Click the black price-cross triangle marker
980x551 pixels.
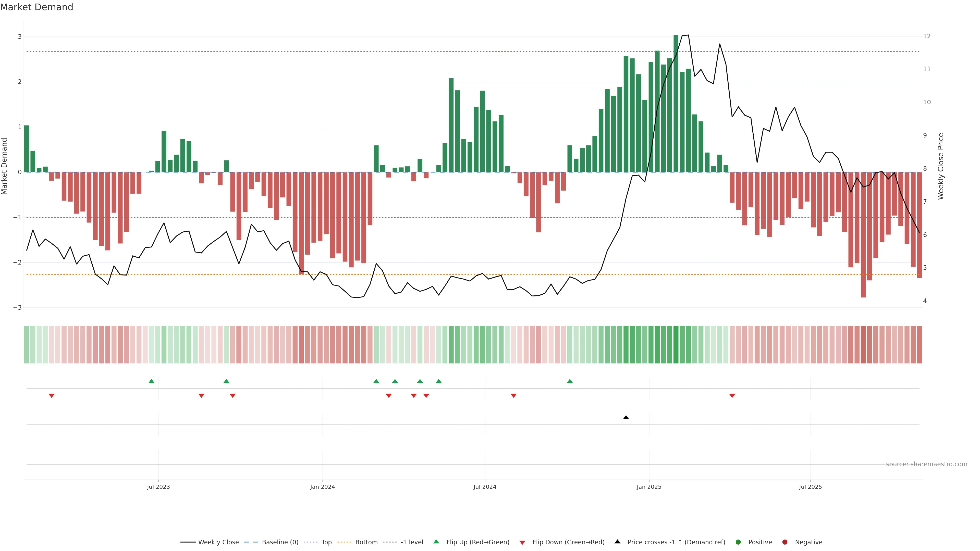pyautogui.click(x=626, y=418)
